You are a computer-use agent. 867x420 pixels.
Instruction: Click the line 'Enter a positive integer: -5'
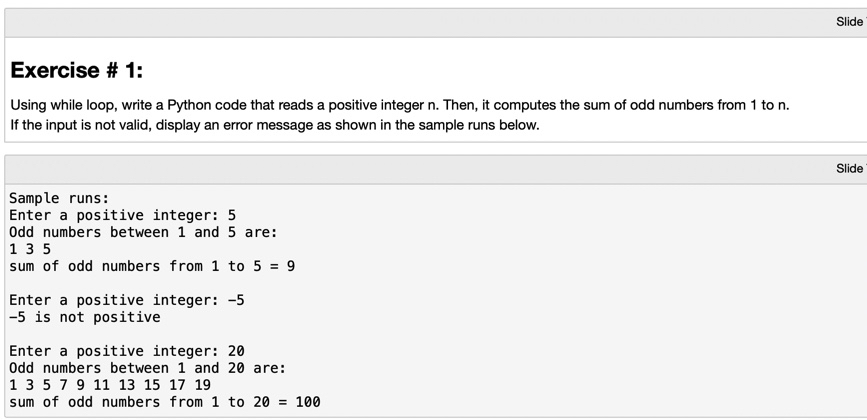pyautogui.click(x=127, y=300)
